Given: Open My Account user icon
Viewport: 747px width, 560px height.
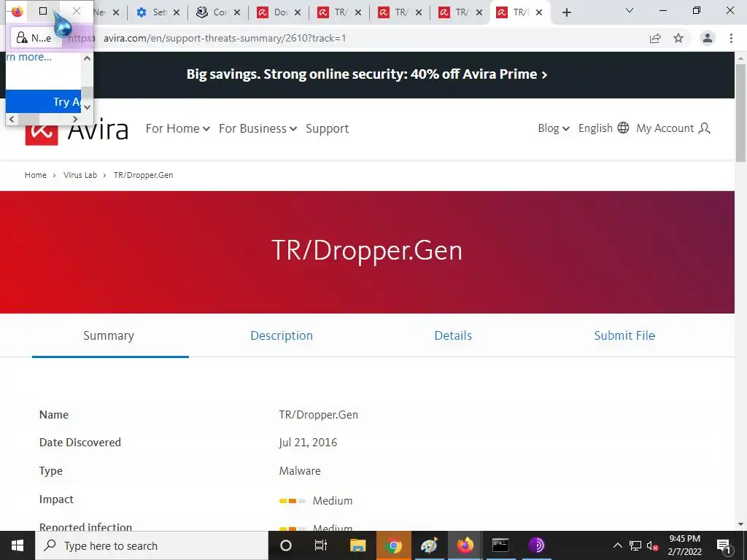Looking at the screenshot, I should [x=673, y=128].
